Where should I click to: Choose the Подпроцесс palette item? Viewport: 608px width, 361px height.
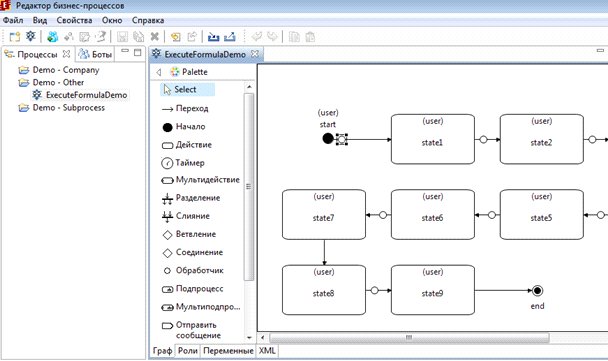pos(192,289)
